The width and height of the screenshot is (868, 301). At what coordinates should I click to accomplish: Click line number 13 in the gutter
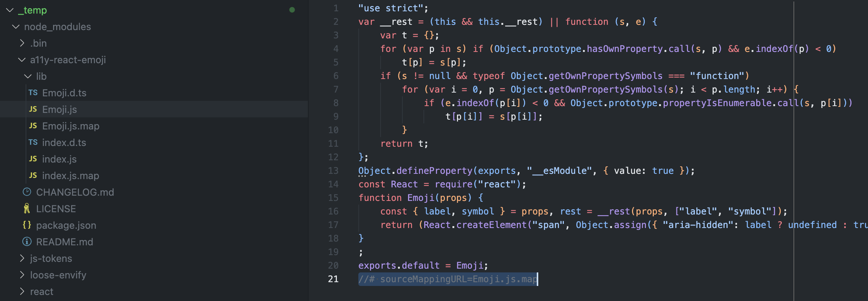pyautogui.click(x=333, y=171)
